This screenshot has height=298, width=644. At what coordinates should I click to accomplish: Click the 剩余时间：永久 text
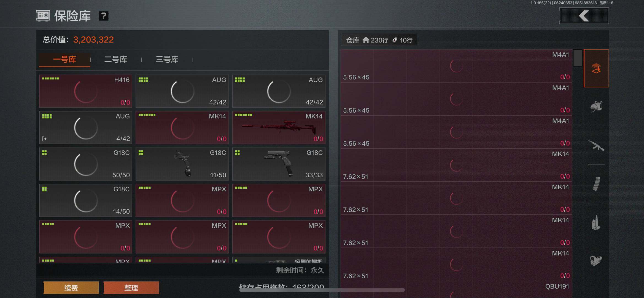300,270
